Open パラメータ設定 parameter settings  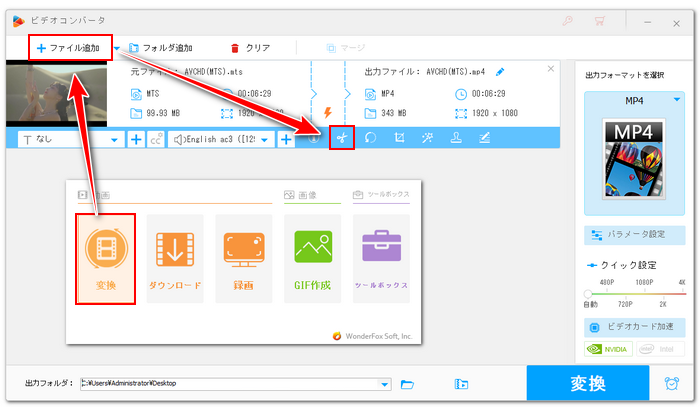tap(635, 235)
